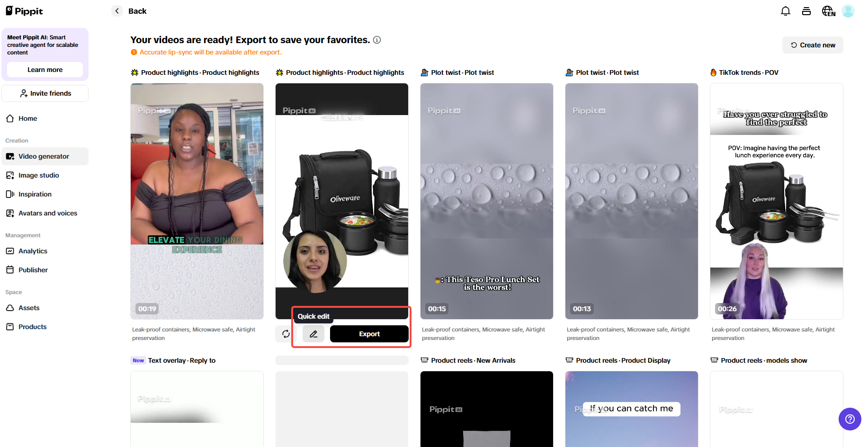Open the Text overlay Reply to thumbnail

197,409
